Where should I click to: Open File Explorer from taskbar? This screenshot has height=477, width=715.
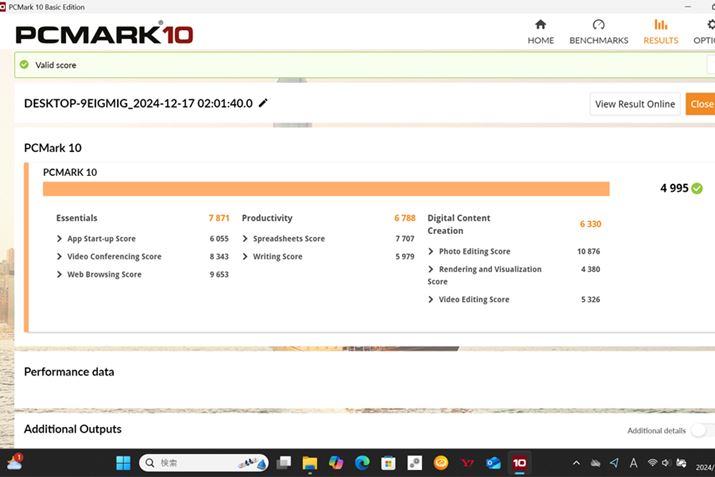310,463
